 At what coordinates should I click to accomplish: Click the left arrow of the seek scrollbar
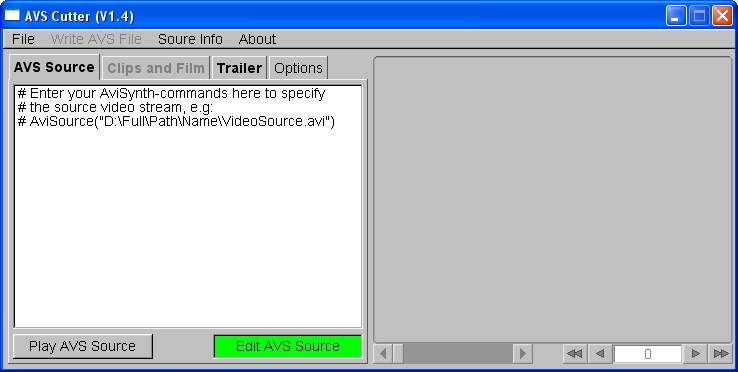tap(383, 353)
